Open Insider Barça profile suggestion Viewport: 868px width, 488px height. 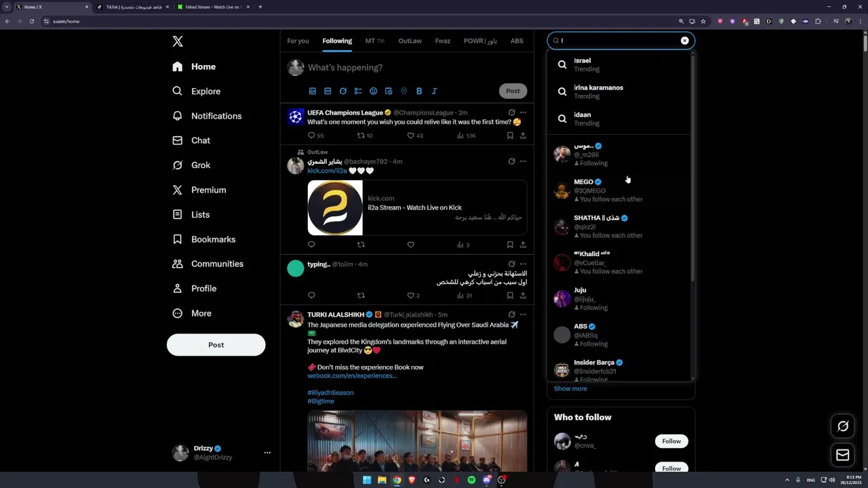(x=618, y=369)
